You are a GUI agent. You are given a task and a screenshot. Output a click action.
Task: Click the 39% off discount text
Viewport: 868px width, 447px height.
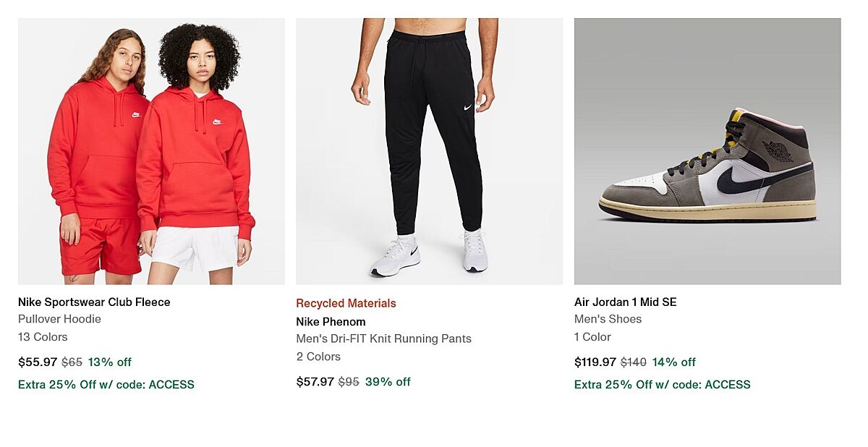tap(388, 381)
